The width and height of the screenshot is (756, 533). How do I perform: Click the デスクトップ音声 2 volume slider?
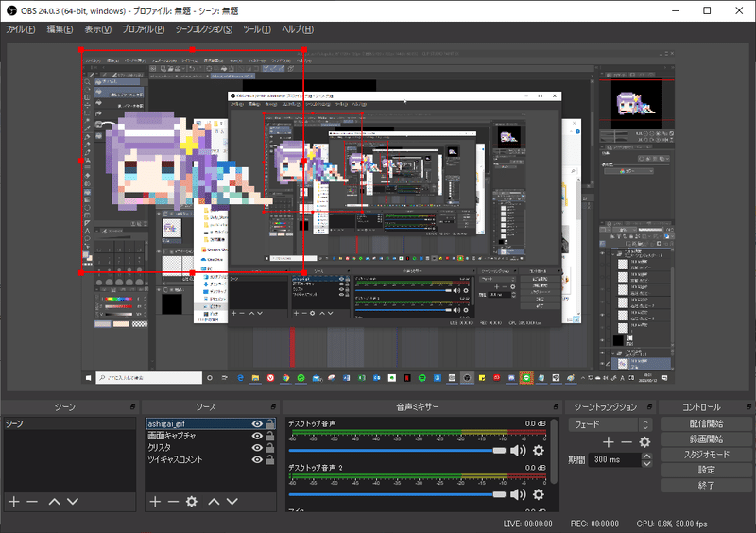pos(397,494)
